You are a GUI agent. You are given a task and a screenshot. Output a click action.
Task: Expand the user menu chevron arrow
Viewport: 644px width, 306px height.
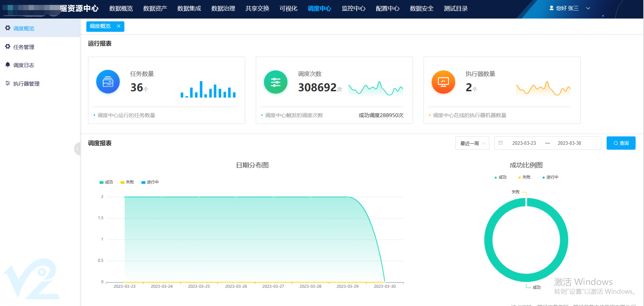[588, 8]
